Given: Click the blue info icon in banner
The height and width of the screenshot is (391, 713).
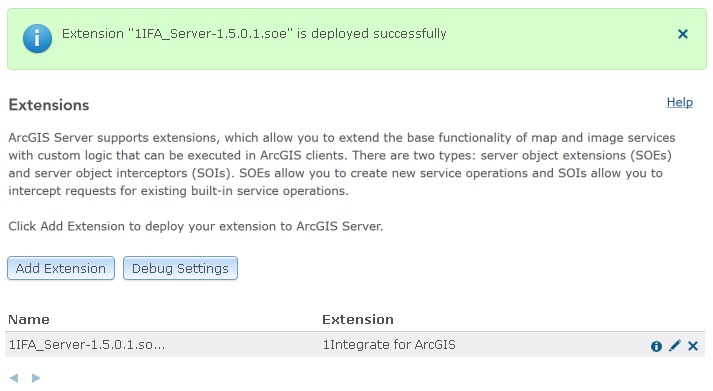Looking at the screenshot, I should (x=37, y=39).
